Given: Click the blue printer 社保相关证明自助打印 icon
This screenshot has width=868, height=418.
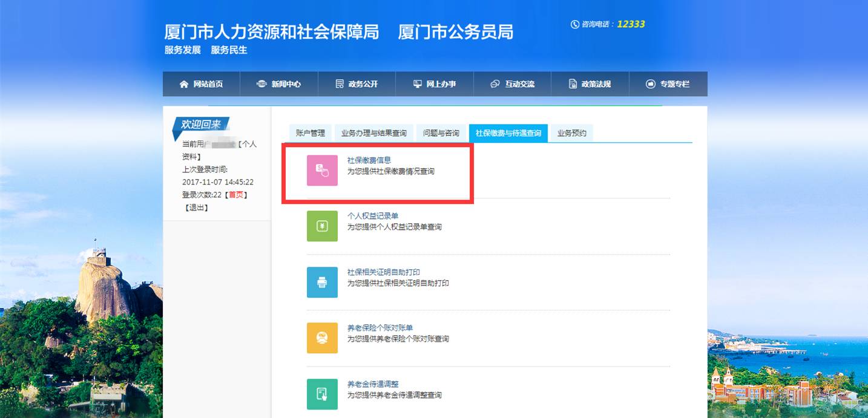Looking at the screenshot, I should 322,282.
